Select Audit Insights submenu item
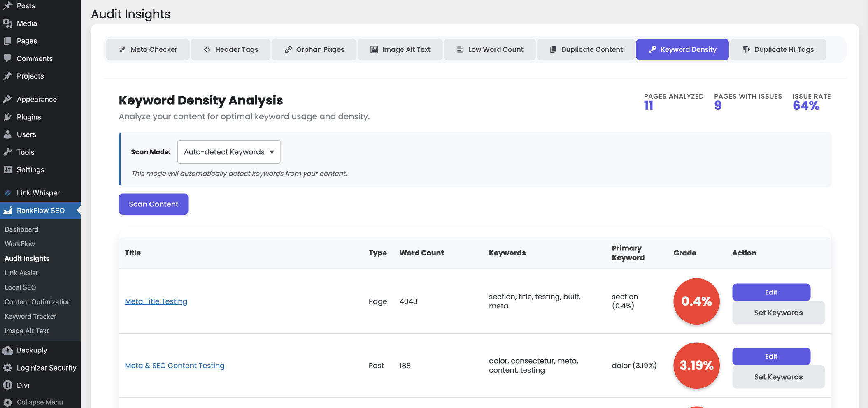Viewport: 868px width, 408px height. tap(27, 258)
